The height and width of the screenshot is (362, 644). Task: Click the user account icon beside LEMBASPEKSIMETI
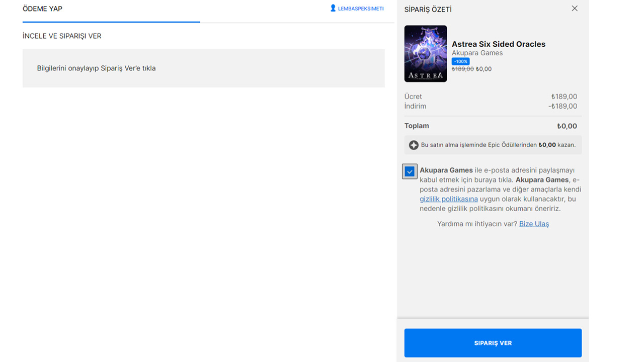tap(333, 9)
